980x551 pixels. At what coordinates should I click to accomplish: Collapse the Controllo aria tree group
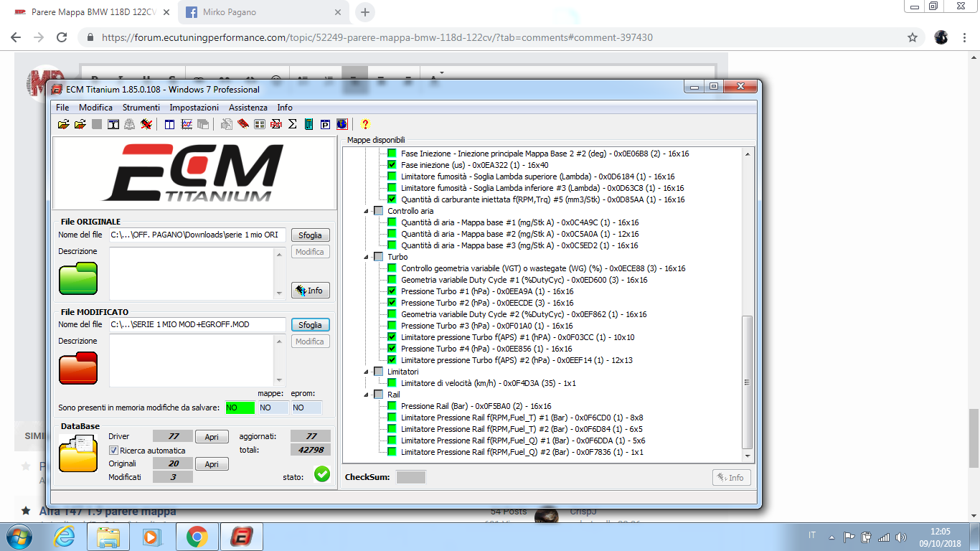point(367,211)
